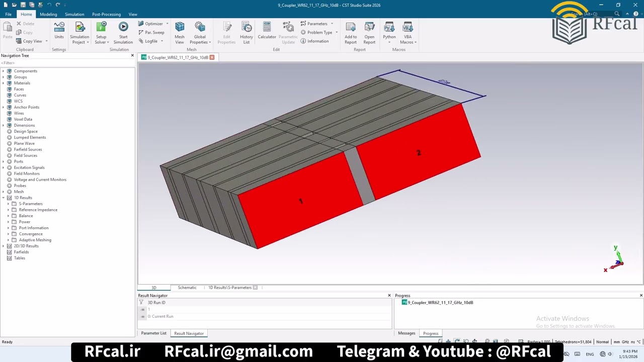Viewport: 644px width, 362px height.
Task: Click the Simulation Project icon
Action: tap(79, 33)
